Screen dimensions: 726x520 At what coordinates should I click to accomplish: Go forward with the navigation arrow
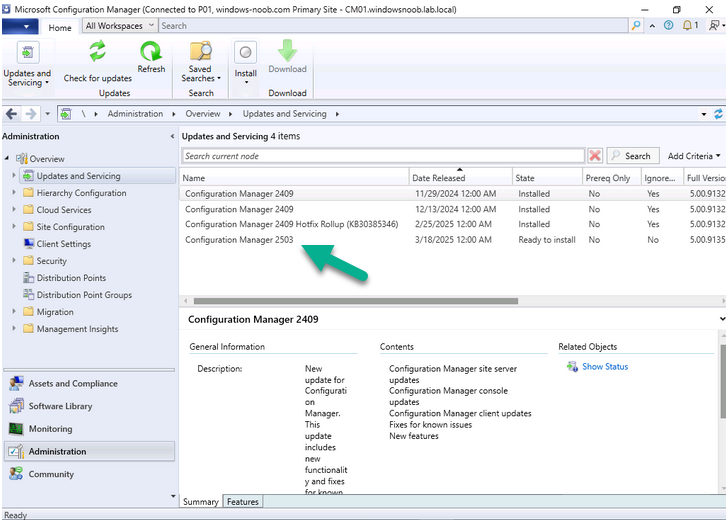click(x=31, y=113)
